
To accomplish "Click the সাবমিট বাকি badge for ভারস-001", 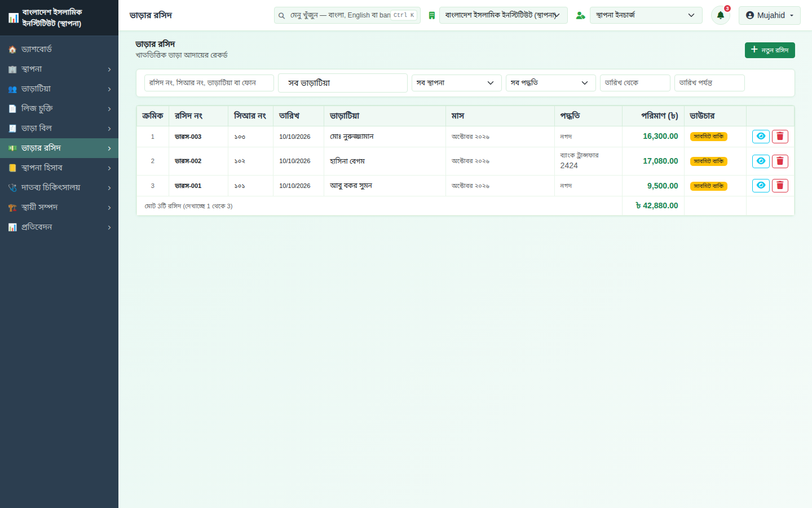I will [x=709, y=186].
